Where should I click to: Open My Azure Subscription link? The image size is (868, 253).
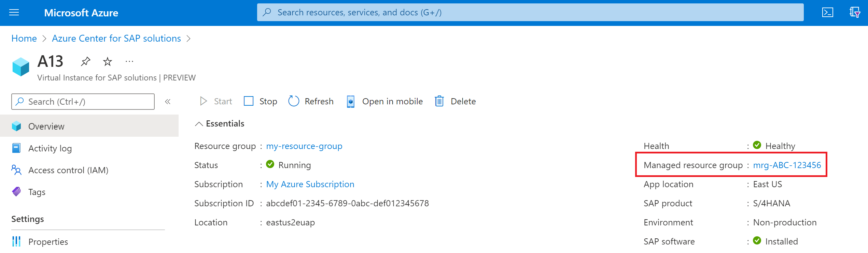tap(310, 184)
